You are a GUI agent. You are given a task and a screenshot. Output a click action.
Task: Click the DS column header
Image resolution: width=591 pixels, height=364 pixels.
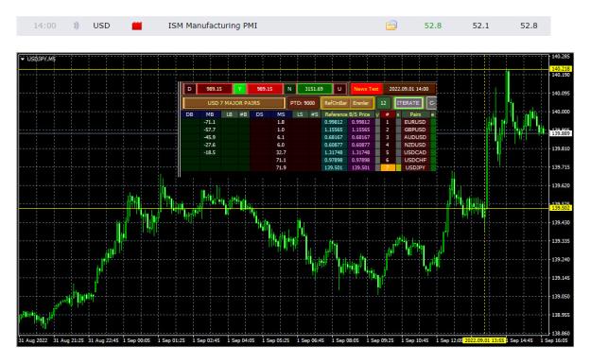(260, 114)
